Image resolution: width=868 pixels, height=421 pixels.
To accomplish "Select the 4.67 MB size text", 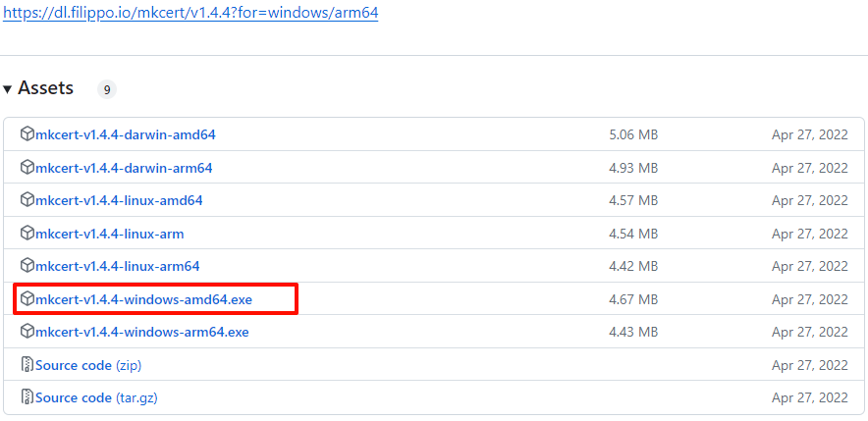I will (x=633, y=299).
